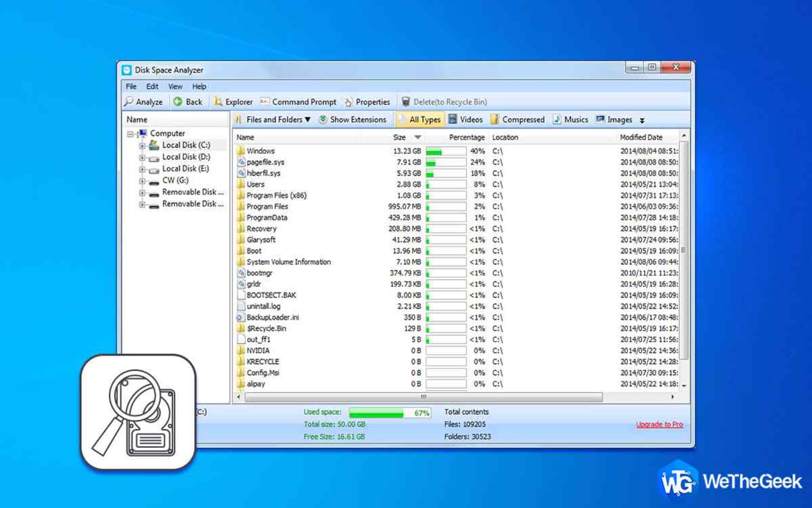Click the NVIDIA folder icon
This screenshot has height=508, width=812.
241,351
